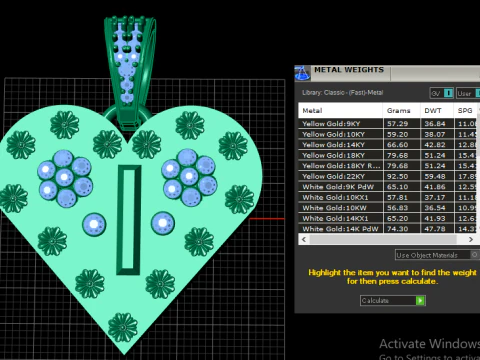Click the 47.78 DWT cell
This screenshot has height=360, width=480.
[437, 229]
